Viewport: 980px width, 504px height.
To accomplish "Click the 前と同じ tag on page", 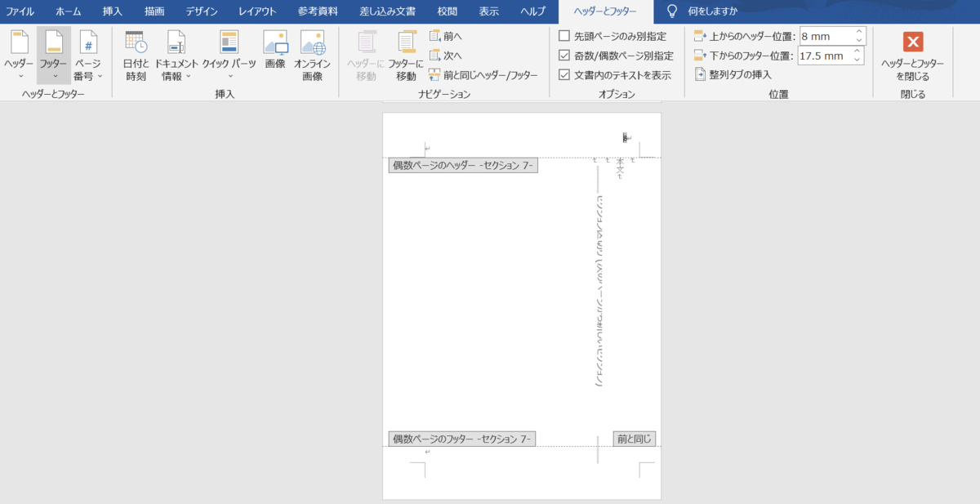I will point(635,439).
